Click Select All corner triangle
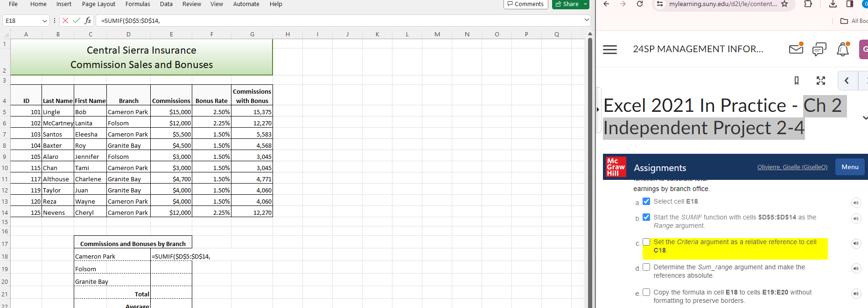Screen dimensions: 868x308 click(6, 34)
